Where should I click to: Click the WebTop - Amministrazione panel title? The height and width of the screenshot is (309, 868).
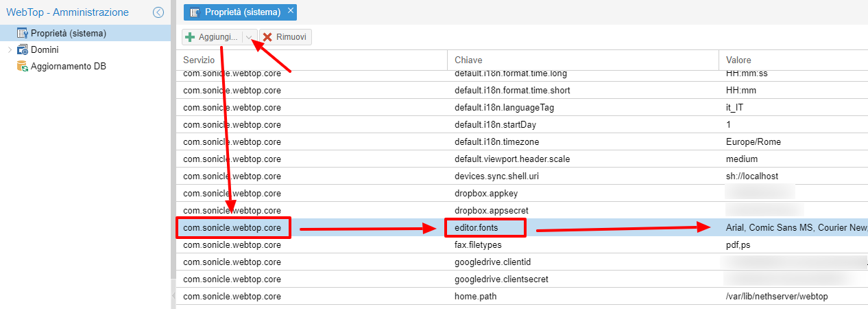tap(67, 12)
